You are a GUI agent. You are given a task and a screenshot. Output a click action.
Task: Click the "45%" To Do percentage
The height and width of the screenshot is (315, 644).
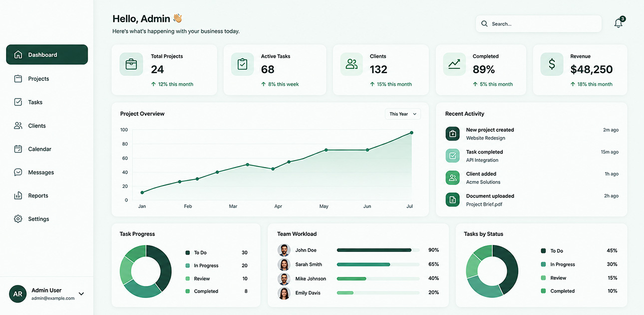pos(612,251)
